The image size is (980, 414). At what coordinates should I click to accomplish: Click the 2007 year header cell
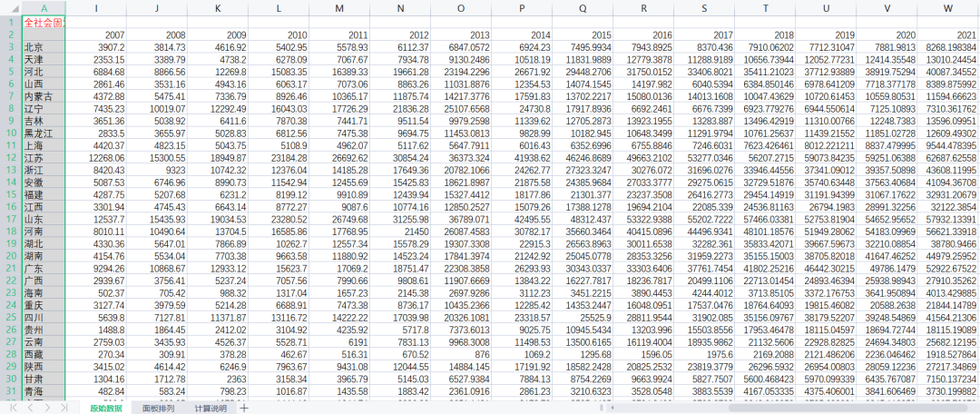(95, 34)
